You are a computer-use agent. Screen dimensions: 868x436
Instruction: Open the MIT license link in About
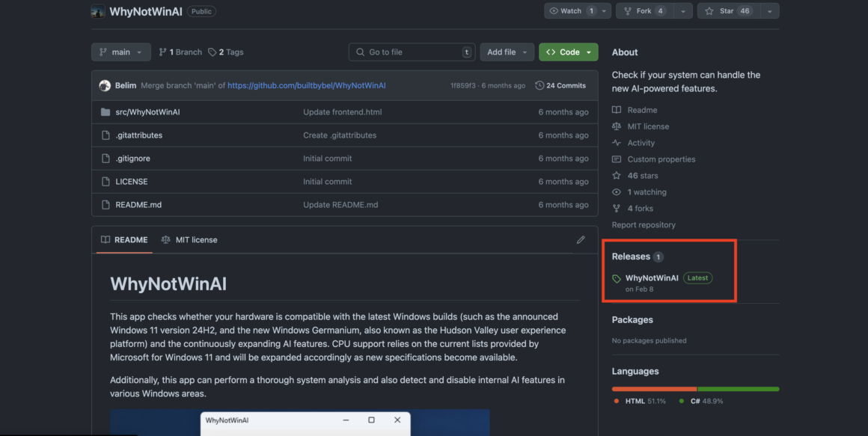click(x=648, y=126)
